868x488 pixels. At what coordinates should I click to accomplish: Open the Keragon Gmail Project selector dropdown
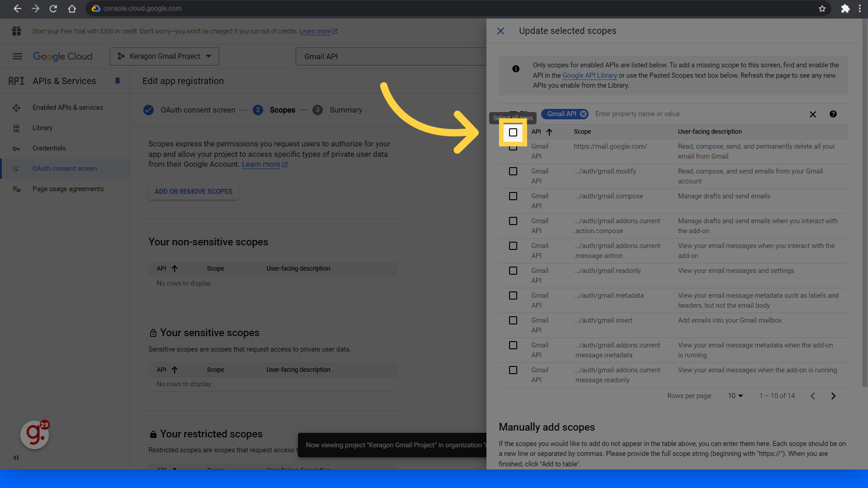click(165, 56)
